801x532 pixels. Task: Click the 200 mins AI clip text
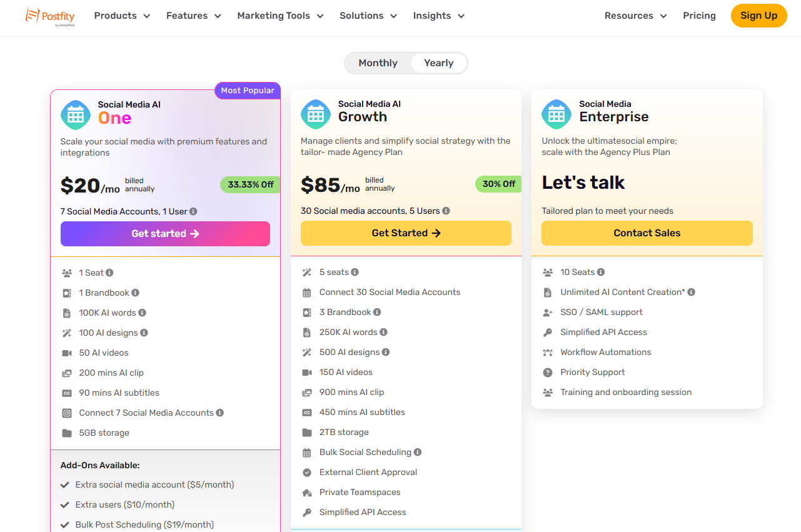click(111, 373)
